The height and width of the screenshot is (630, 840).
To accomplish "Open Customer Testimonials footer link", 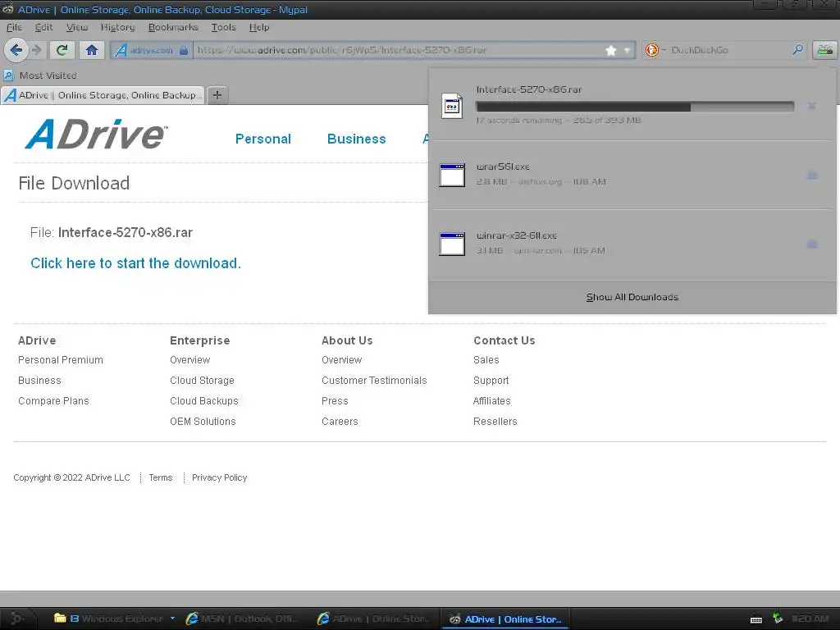I will [x=374, y=381].
